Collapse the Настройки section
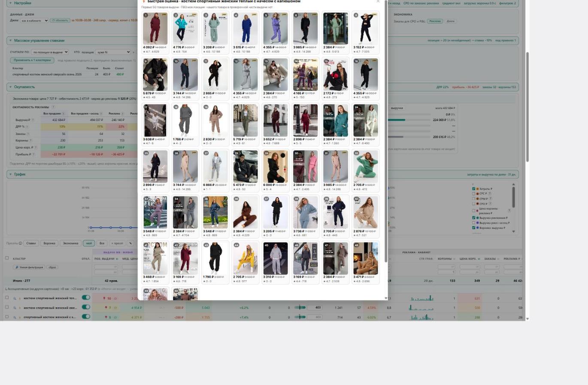 click(10, 3)
